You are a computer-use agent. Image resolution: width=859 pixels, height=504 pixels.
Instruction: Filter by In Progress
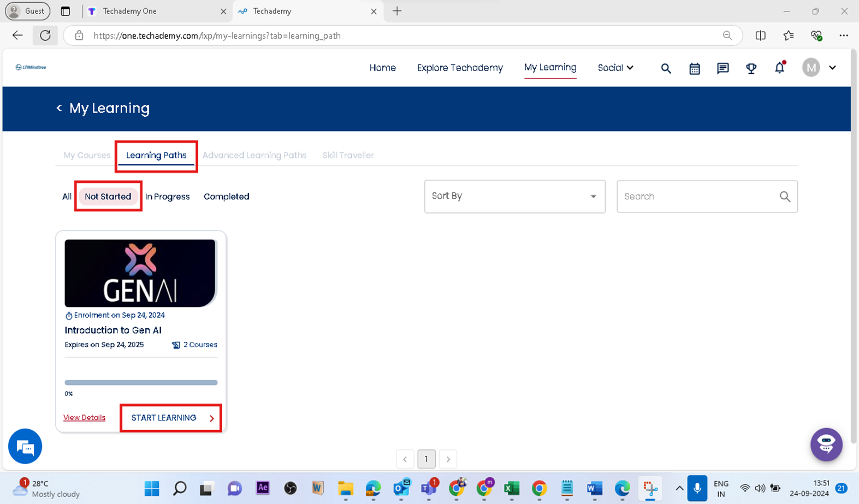(167, 197)
